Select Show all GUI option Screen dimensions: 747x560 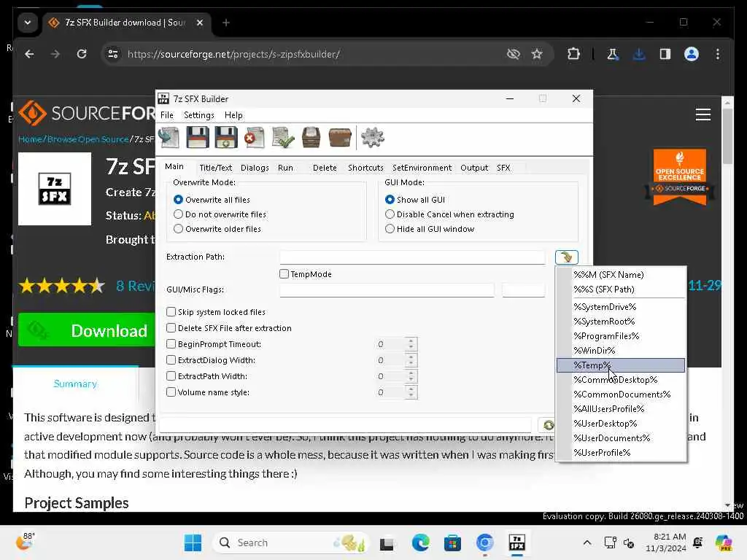(x=390, y=200)
